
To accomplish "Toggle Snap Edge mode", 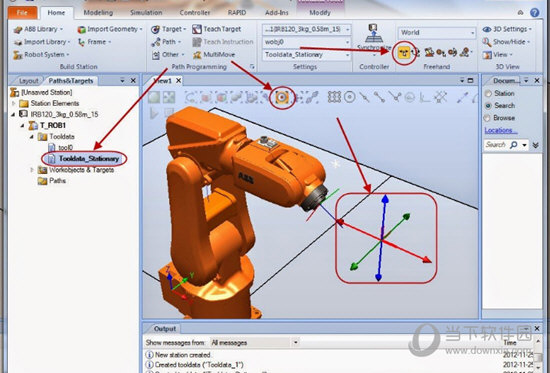I will [395, 97].
